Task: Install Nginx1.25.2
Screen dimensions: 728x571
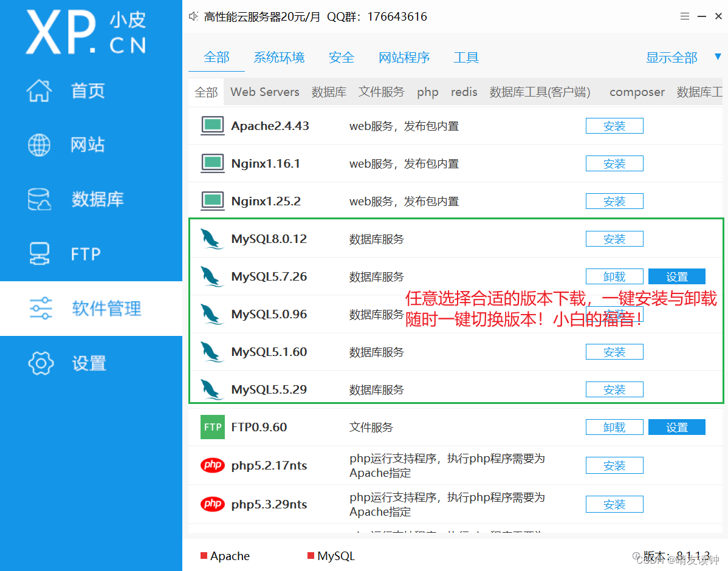Action: (614, 201)
